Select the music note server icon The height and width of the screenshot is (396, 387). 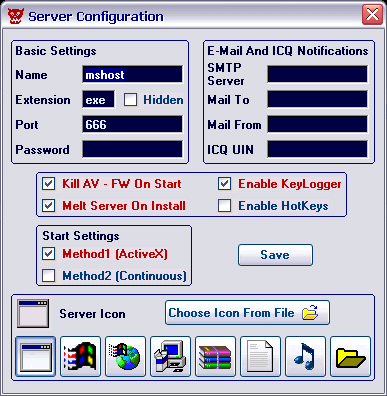click(305, 356)
